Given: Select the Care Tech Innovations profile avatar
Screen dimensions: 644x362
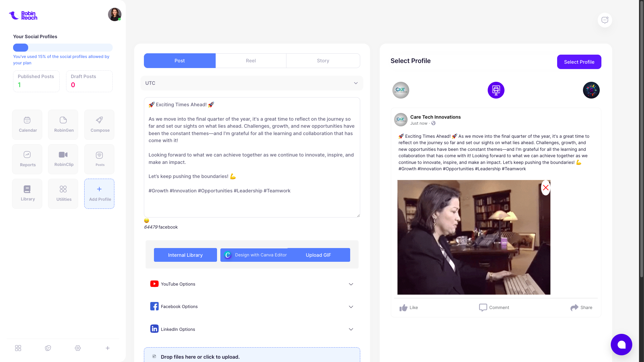Looking at the screenshot, I should (x=401, y=90).
